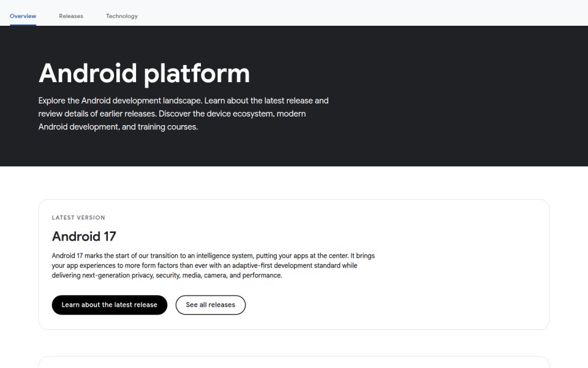Image resolution: width=588 pixels, height=368 pixels.
Task: Click the number 17 in the card heading
Action: [110, 237]
